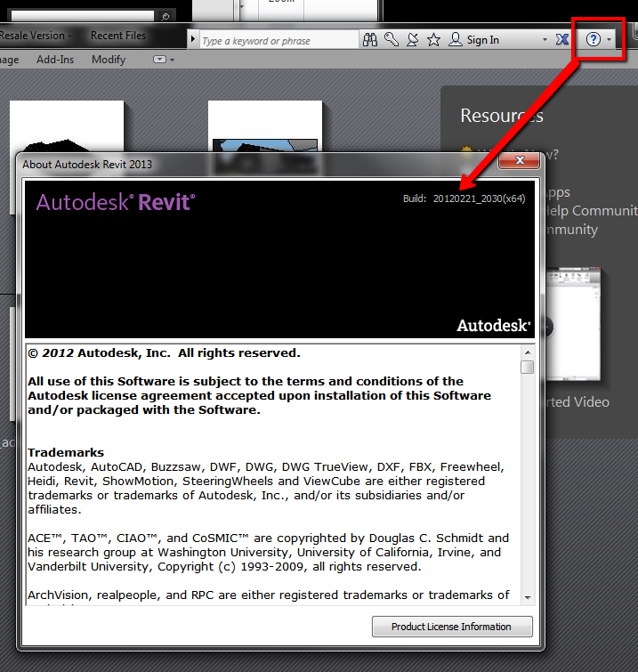Open the Add-Ins ribbon tab

(55, 60)
